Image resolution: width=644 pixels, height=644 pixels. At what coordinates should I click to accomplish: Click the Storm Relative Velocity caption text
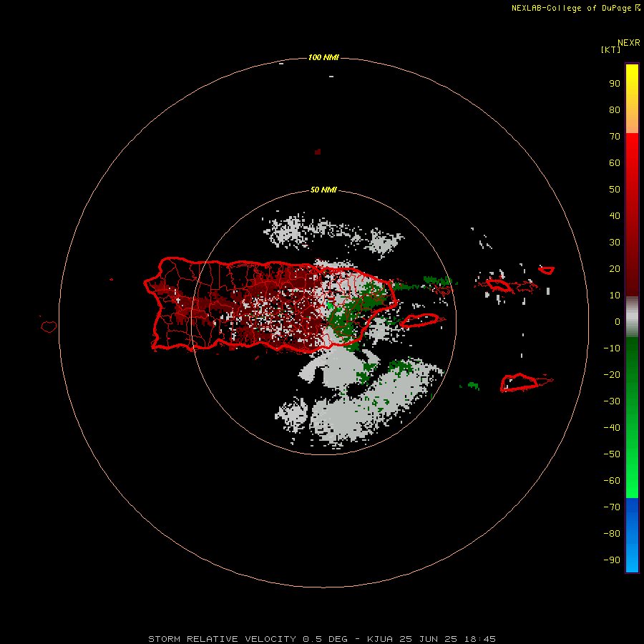click(321, 639)
